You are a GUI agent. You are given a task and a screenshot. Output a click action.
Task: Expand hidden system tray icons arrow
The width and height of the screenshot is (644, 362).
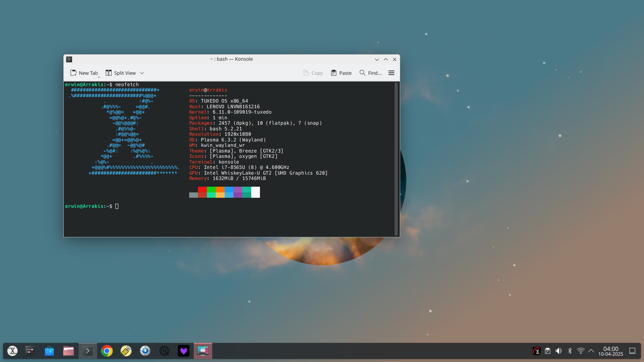pyautogui.click(x=591, y=351)
